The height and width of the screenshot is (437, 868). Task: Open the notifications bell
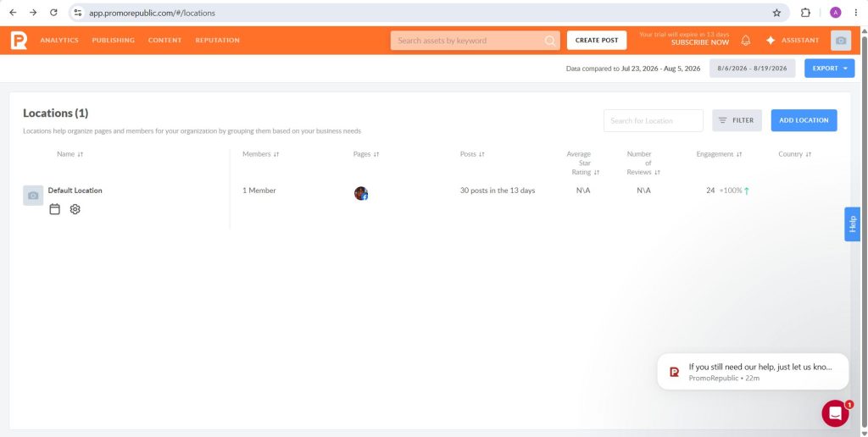coord(746,41)
